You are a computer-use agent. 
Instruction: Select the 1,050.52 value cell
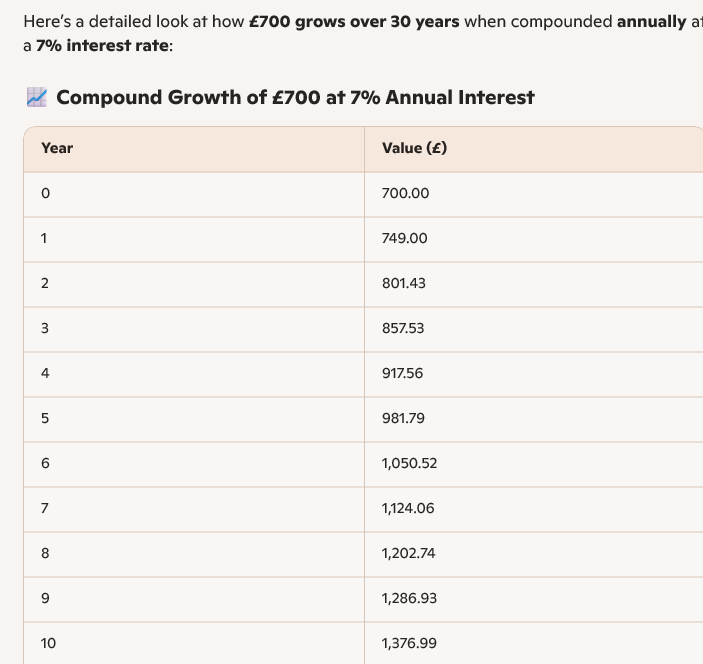point(409,463)
